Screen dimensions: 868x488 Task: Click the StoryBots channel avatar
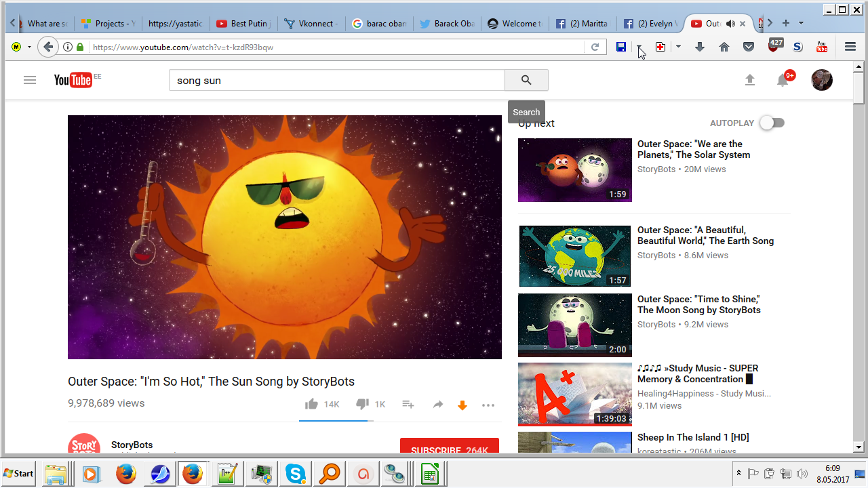coord(84,444)
